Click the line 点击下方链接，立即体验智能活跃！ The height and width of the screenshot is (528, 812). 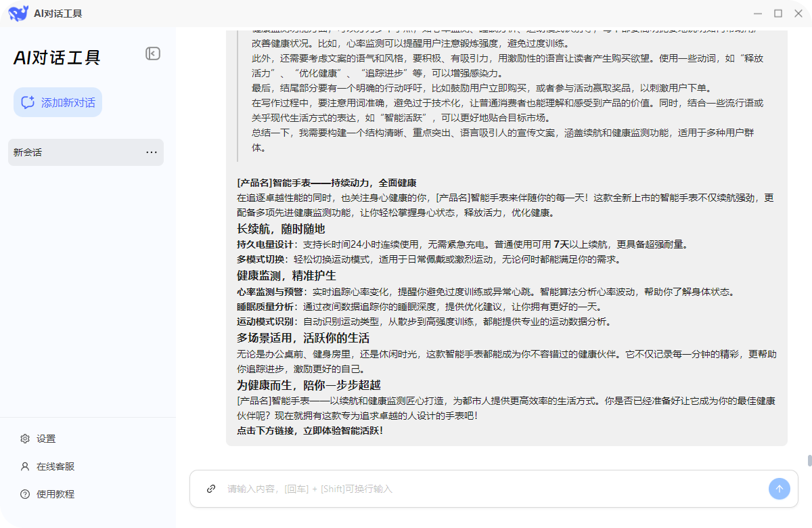[x=310, y=431]
